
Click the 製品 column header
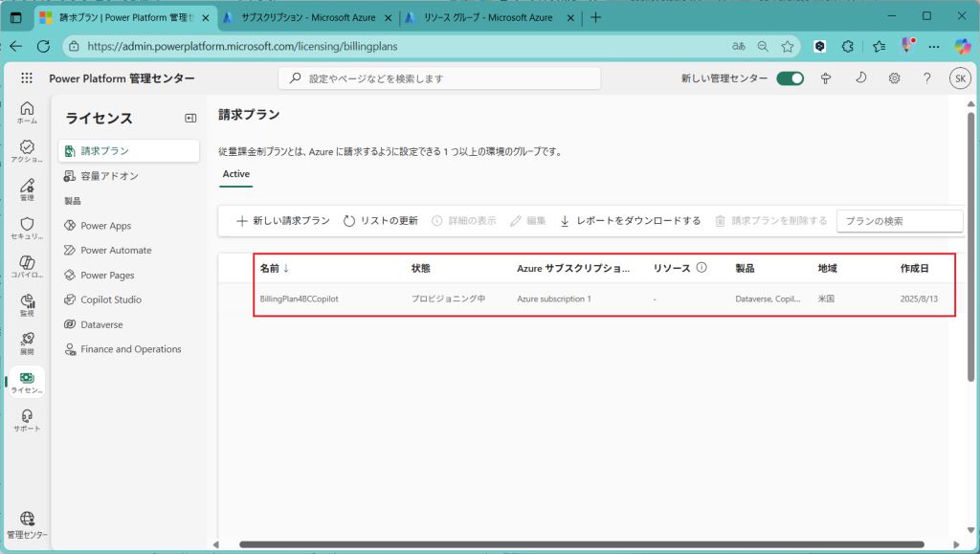point(745,268)
